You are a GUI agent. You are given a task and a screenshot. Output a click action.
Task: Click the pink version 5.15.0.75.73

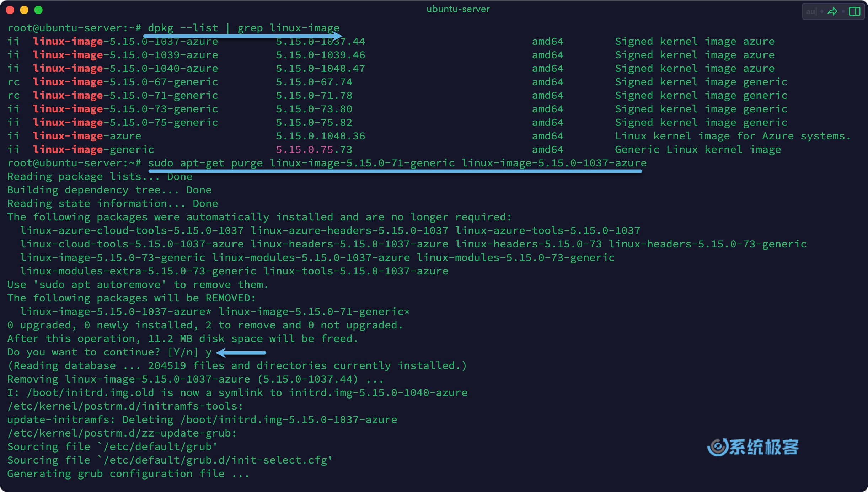314,150
